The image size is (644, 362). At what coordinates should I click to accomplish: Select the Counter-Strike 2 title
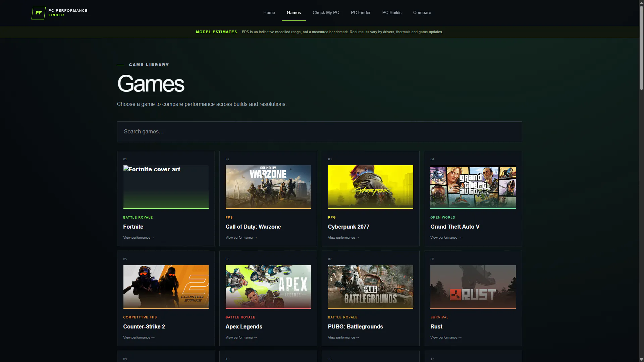click(x=144, y=326)
